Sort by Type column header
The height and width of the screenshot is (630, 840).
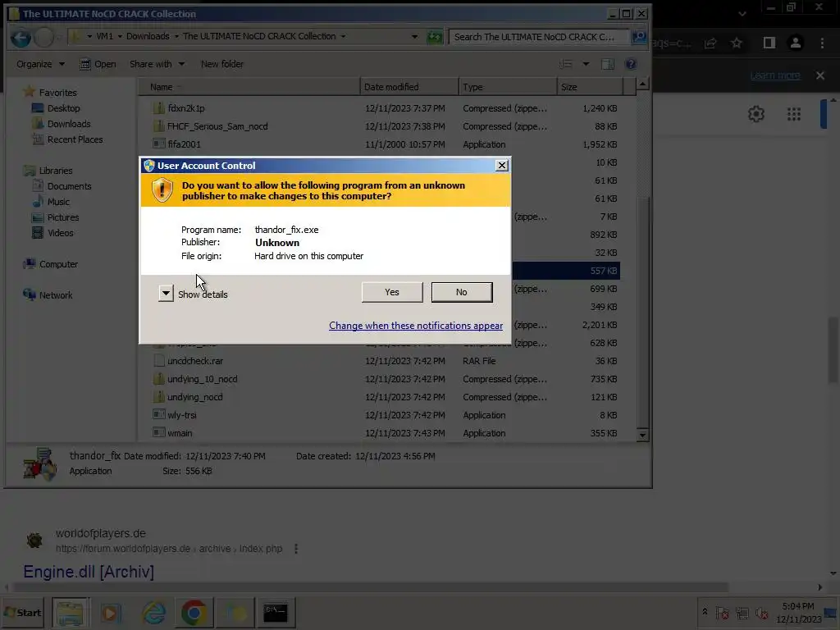point(507,87)
